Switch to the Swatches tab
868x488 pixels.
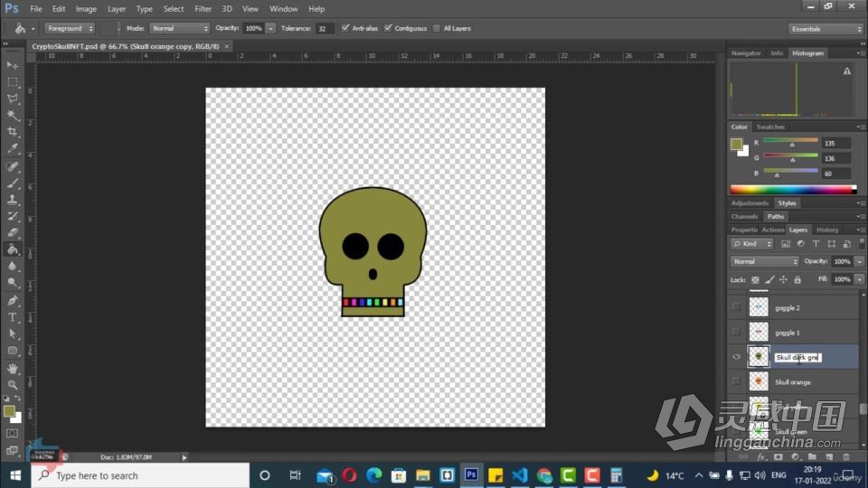click(x=770, y=127)
